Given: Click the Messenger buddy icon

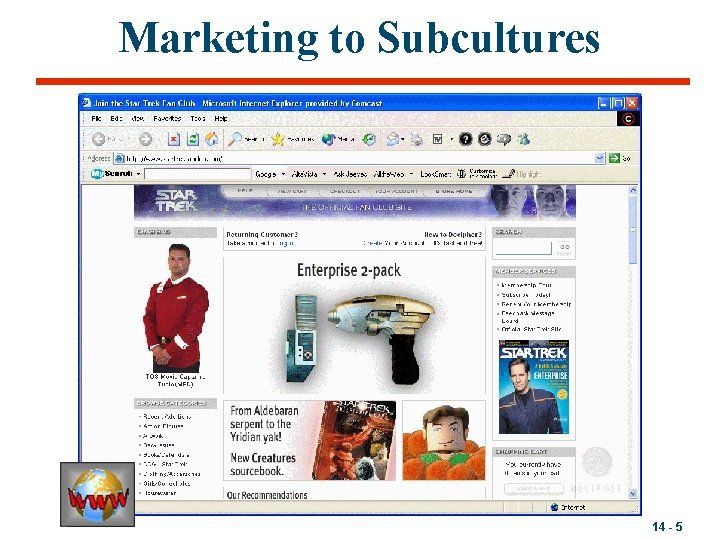Looking at the screenshot, I should click(x=523, y=139).
